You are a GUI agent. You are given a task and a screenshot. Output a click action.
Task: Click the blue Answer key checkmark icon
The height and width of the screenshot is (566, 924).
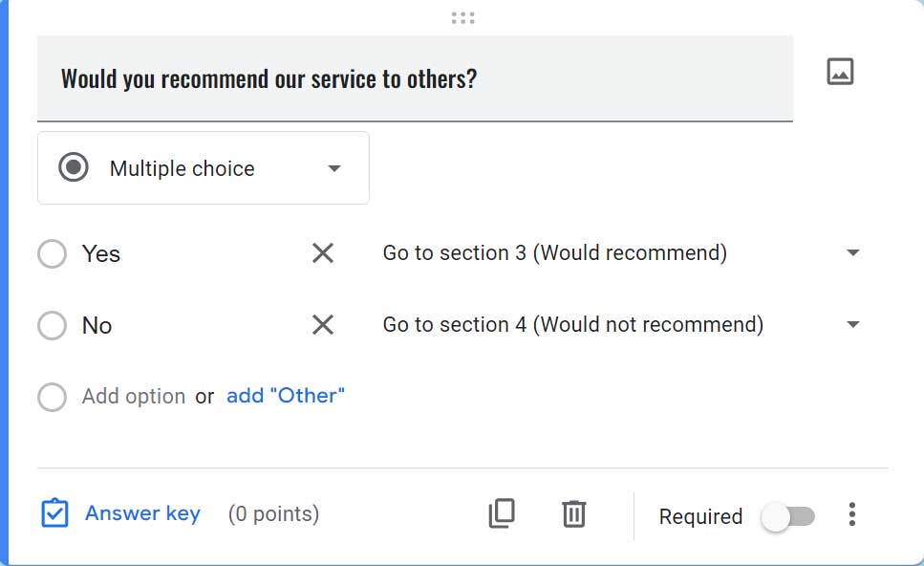pos(54,513)
